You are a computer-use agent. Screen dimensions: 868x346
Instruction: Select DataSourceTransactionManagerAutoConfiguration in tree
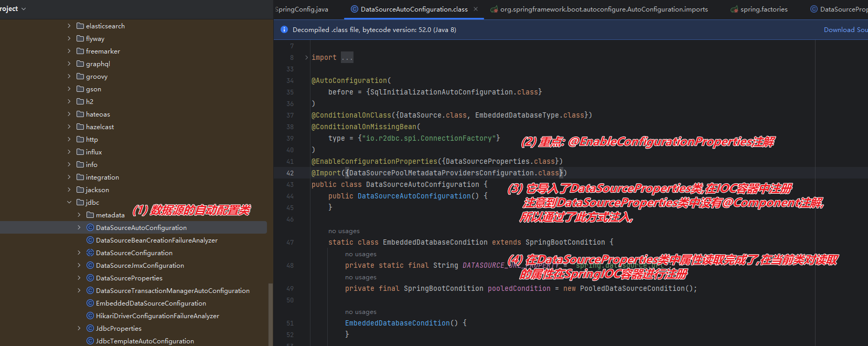coord(173,290)
